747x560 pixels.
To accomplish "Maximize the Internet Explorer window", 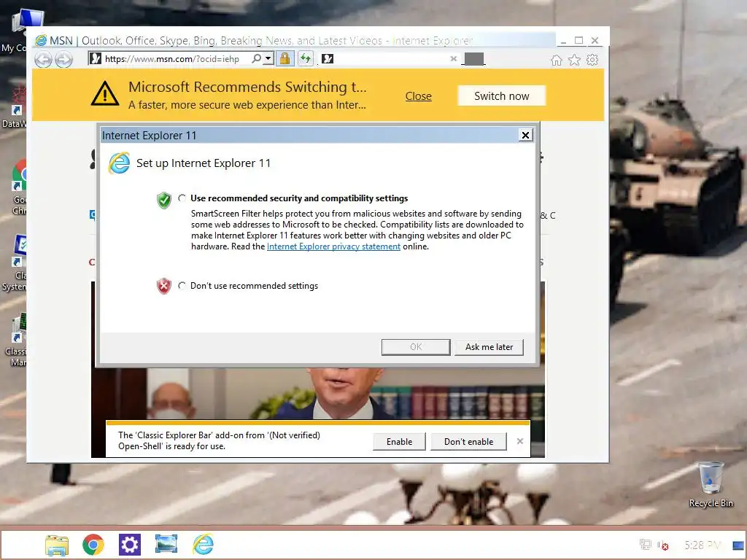I will tap(578, 41).
